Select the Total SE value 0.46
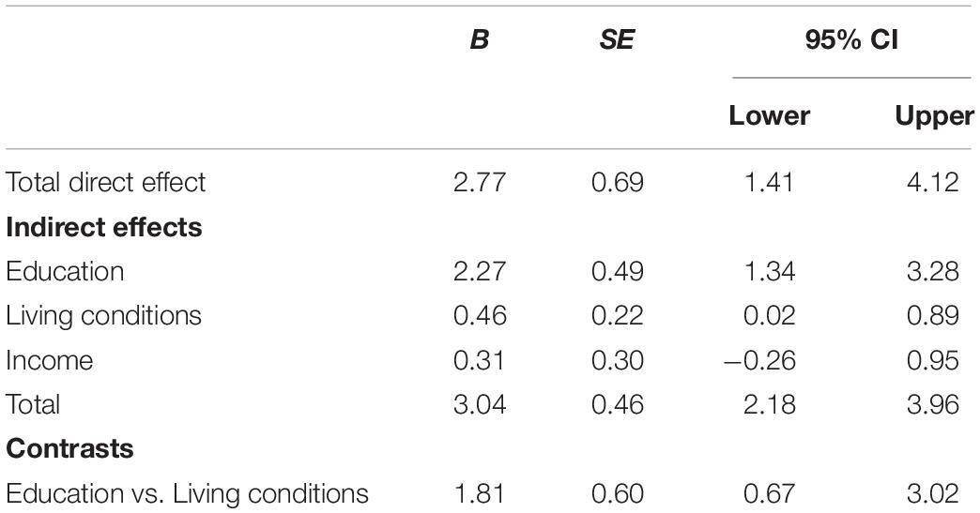This screenshot has height=513, width=980. pyautogui.click(x=618, y=405)
